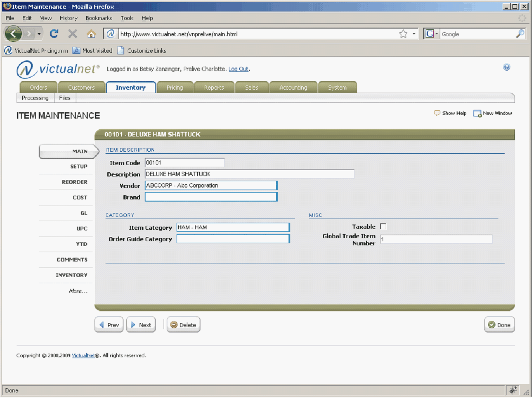532x398 pixels.
Task: Switch to the Sales tab
Action: (x=252, y=87)
